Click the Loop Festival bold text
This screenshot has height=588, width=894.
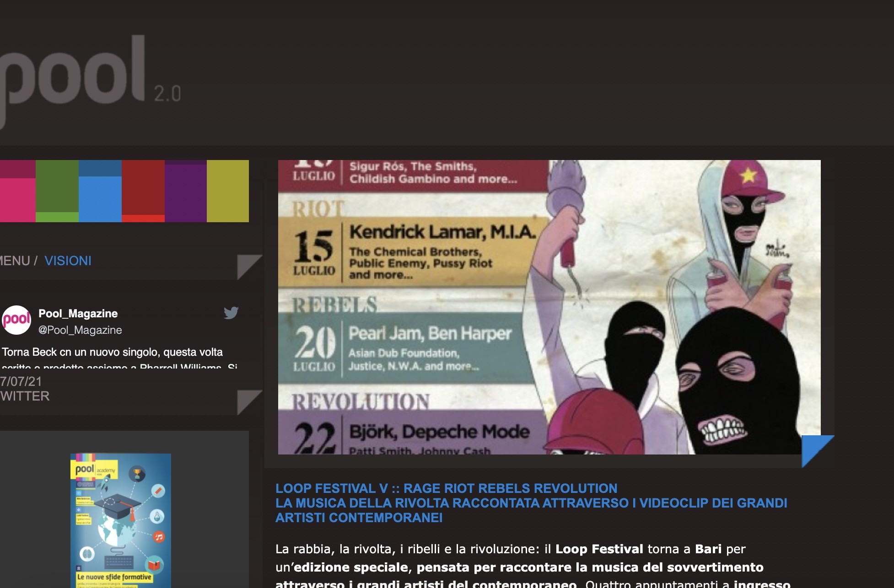(599, 549)
